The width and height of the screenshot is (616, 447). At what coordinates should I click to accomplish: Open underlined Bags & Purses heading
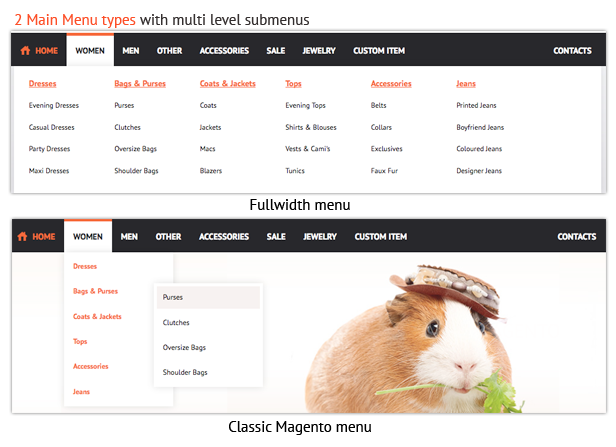click(140, 84)
